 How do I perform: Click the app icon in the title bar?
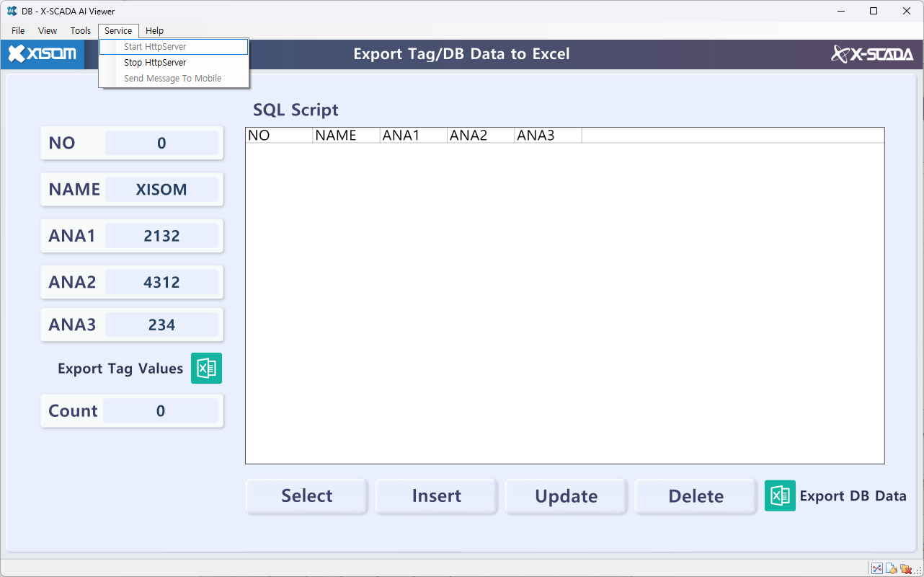pos(12,11)
